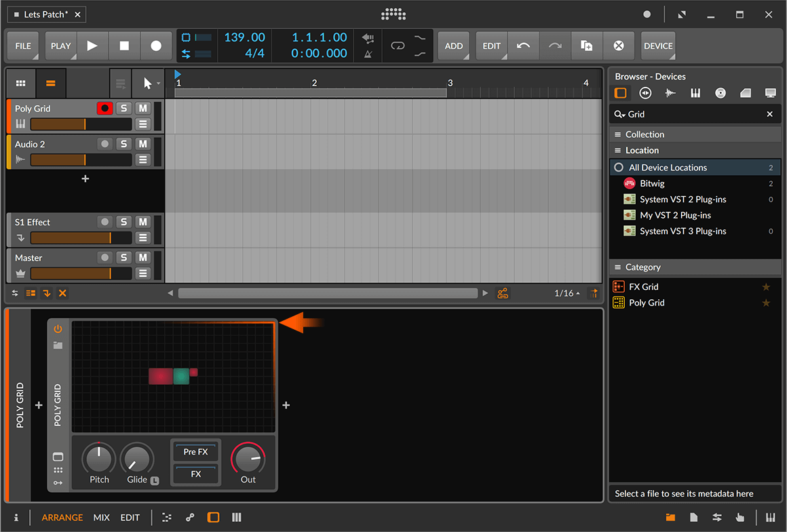This screenshot has height=532, width=787.
Task: Click the metronome icon in transport
Action: pos(368,54)
